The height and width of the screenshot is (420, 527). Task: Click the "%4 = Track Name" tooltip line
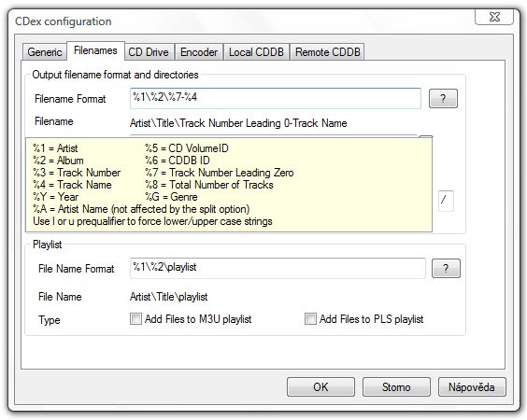tap(72, 185)
